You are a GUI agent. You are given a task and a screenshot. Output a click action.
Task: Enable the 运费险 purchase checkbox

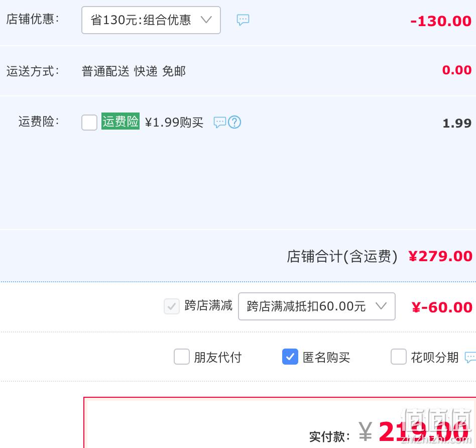(89, 123)
